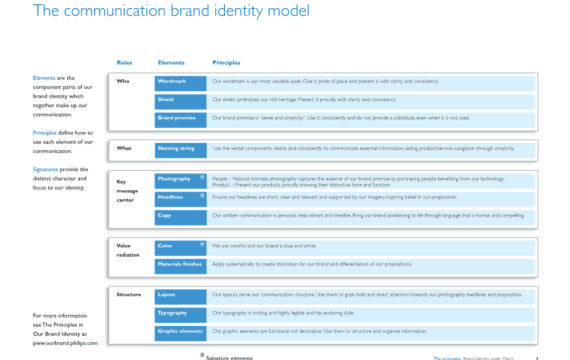The width and height of the screenshot is (570, 360).
Task: Click the 'Value radiation' role label
Action: [128, 250]
